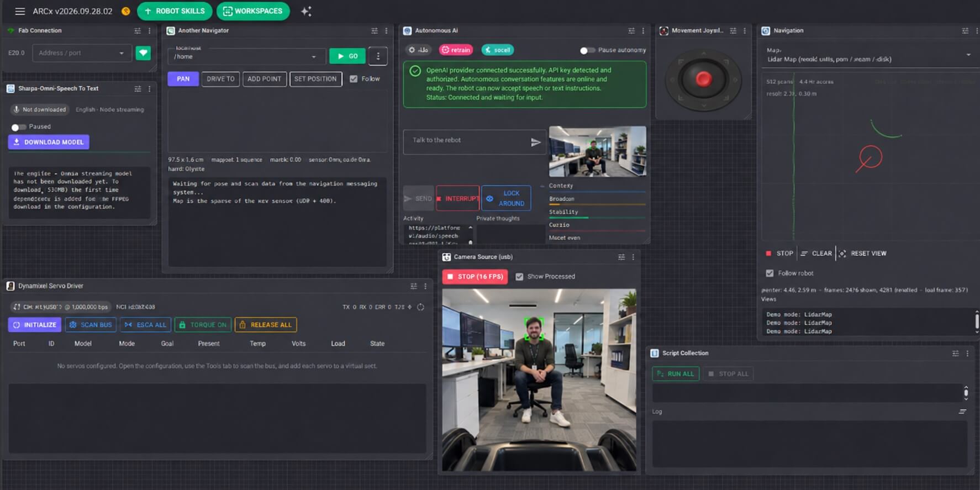Open Fab Connection panel settings sliders icon
The width and height of the screenshot is (980, 490).
click(x=138, y=31)
